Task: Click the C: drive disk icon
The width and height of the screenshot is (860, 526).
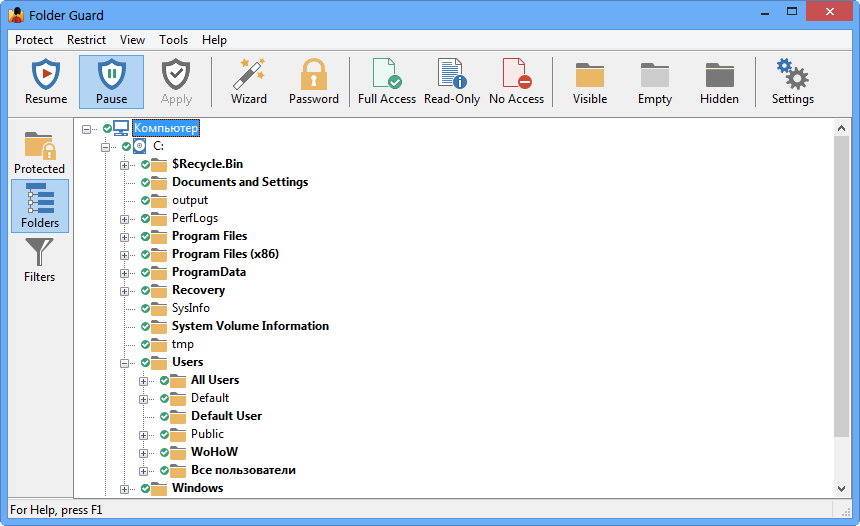Action: pyautogui.click(x=139, y=146)
